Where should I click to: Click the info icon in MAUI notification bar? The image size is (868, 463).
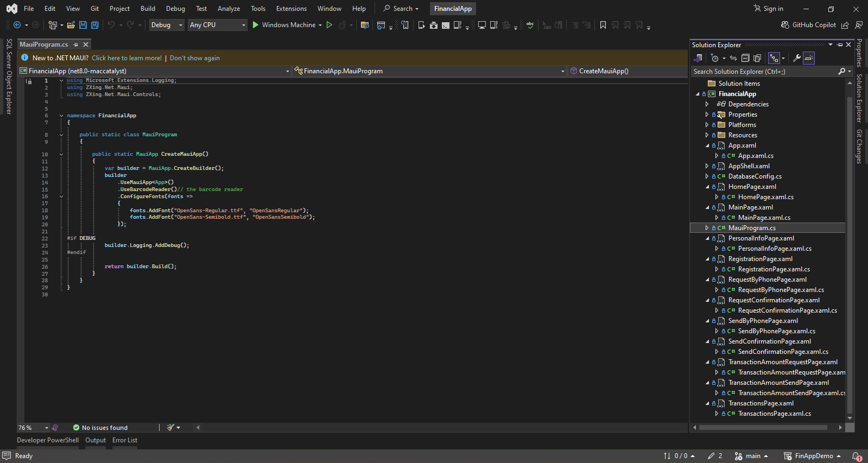coord(24,58)
